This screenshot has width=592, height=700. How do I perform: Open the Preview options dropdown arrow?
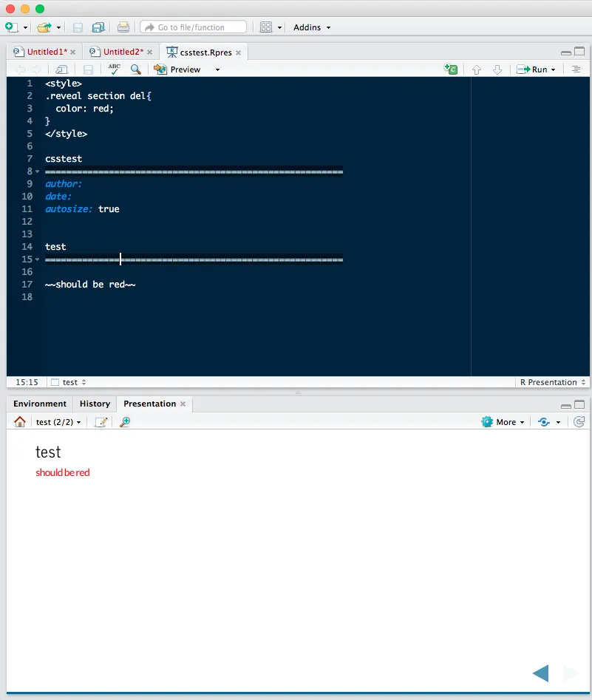coord(217,69)
